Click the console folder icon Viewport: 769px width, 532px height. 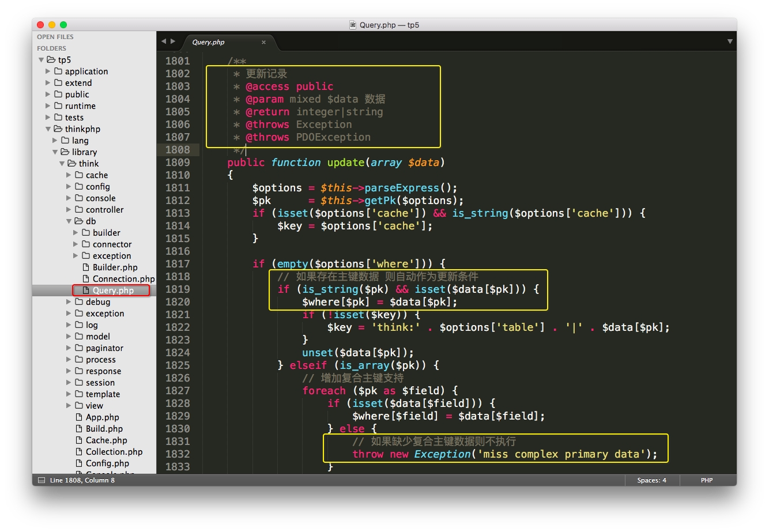pyautogui.click(x=79, y=198)
